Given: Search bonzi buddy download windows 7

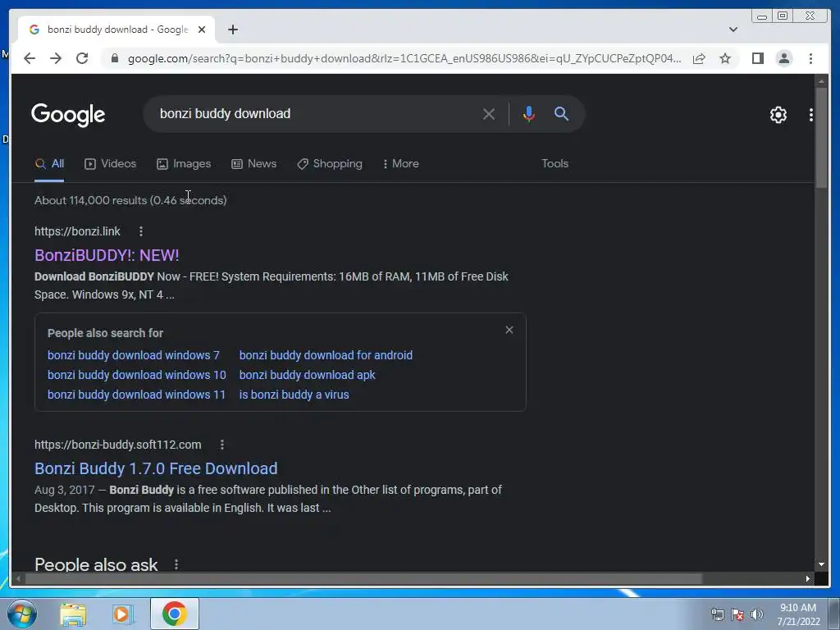Looking at the screenshot, I should [x=134, y=355].
